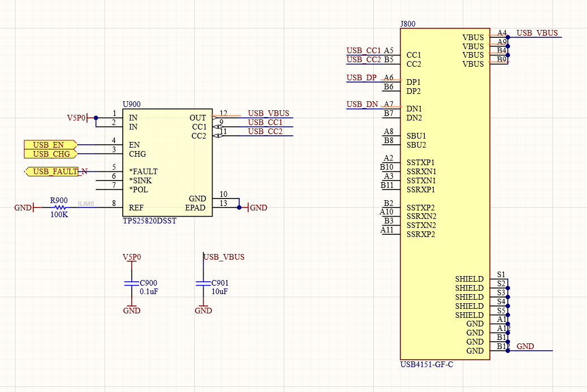Click the ILIM0 net label
Image resolution: width=587 pixels, height=392 pixels.
click(x=86, y=204)
